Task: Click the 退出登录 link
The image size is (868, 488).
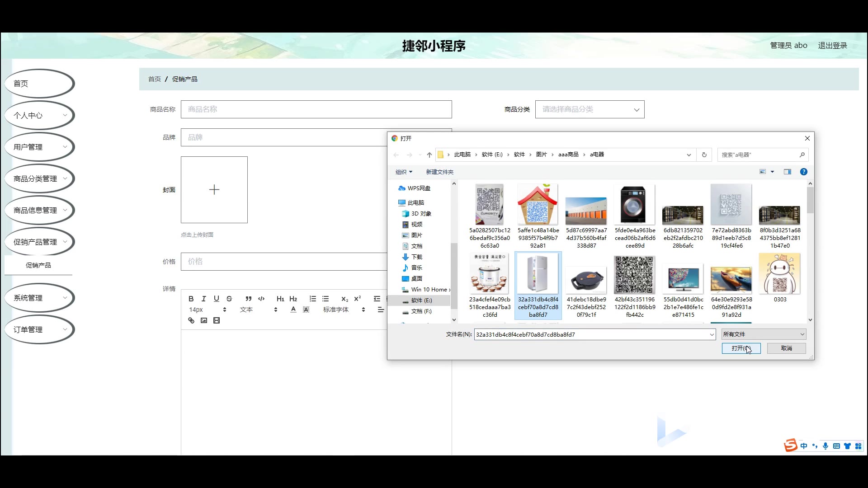Action: click(832, 45)
